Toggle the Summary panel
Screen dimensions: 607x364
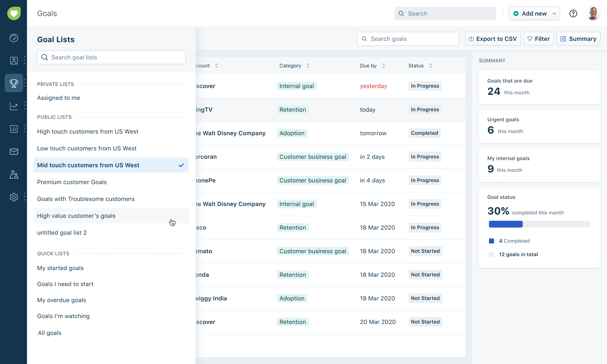(578, 38)
